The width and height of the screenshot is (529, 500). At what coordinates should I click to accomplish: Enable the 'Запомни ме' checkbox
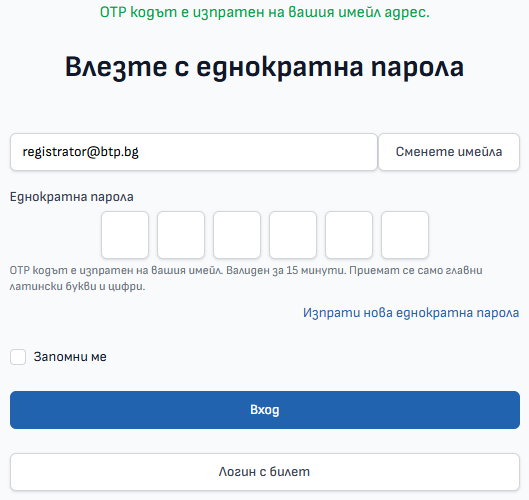coord(18,357)
